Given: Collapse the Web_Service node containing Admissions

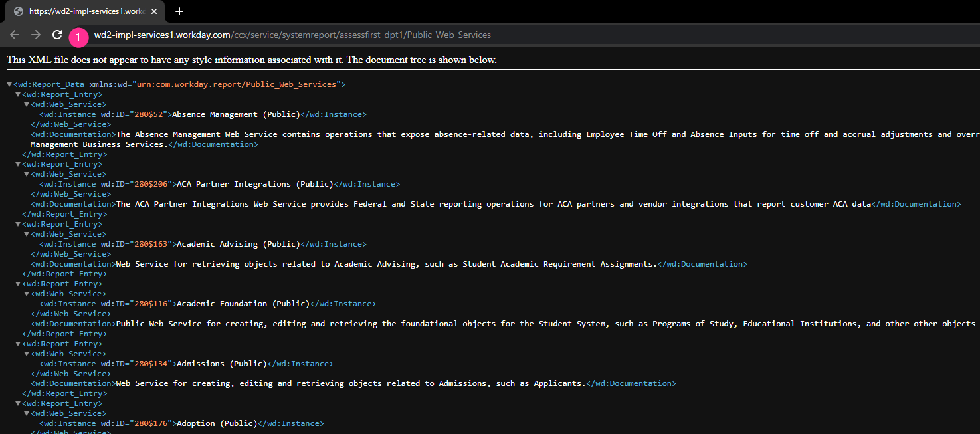Looking at the screenshot, I should point(27,354).
